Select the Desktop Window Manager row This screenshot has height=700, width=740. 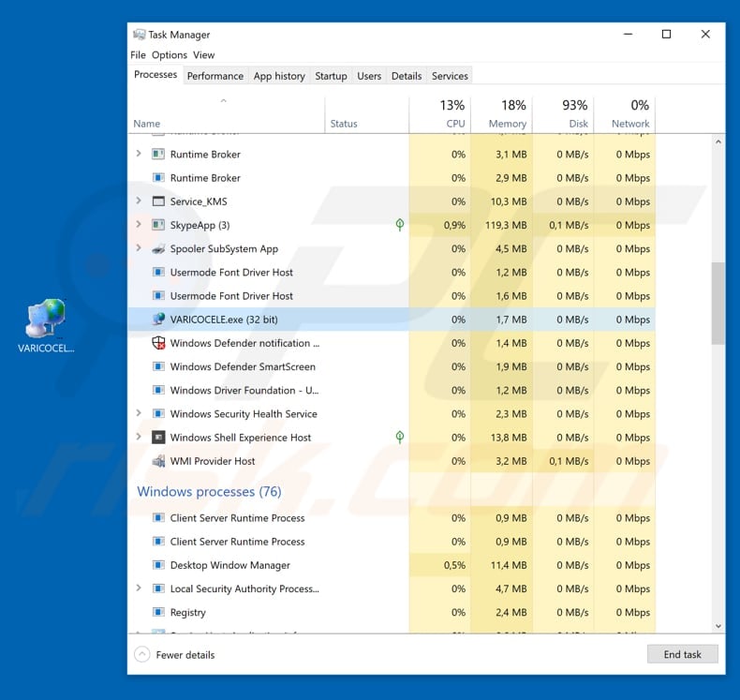click(x=392, y=564)
